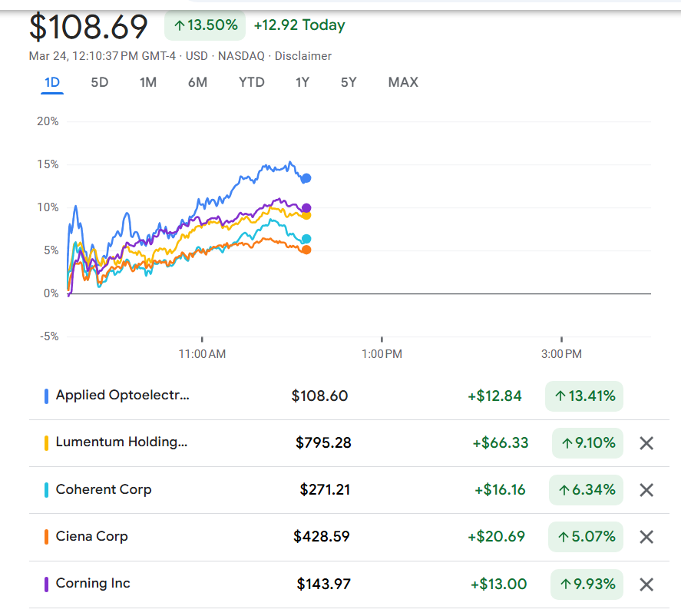Viewport: 681px width, 616px height.
Task: Click the purple Corning color marker
Action: coord(47,585)
